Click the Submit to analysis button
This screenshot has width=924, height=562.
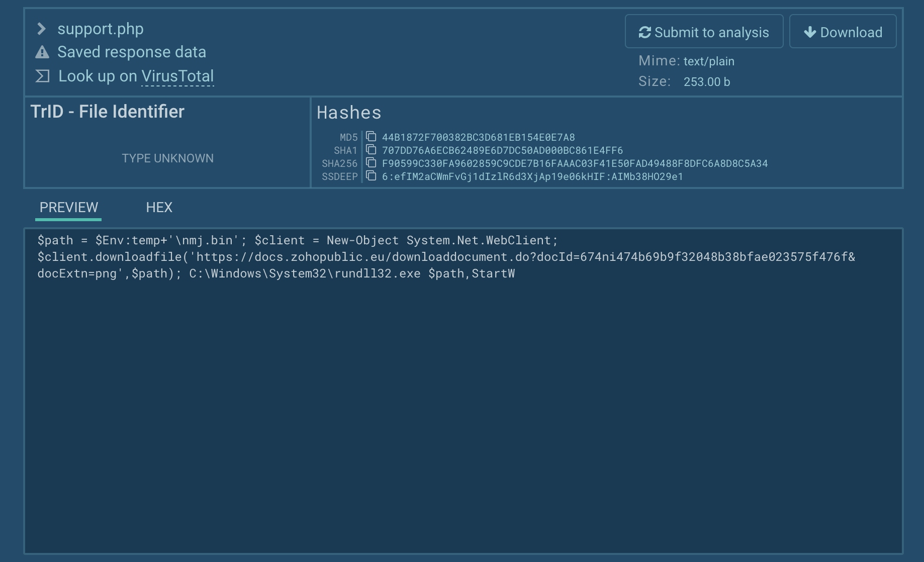pyautogui.click(x=703, y=32)
